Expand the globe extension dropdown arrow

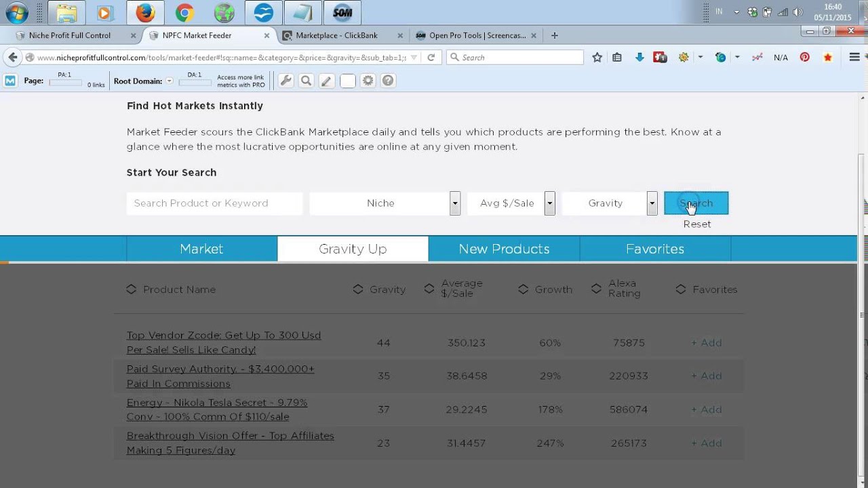pyautogui.click(x=737, y=58)
